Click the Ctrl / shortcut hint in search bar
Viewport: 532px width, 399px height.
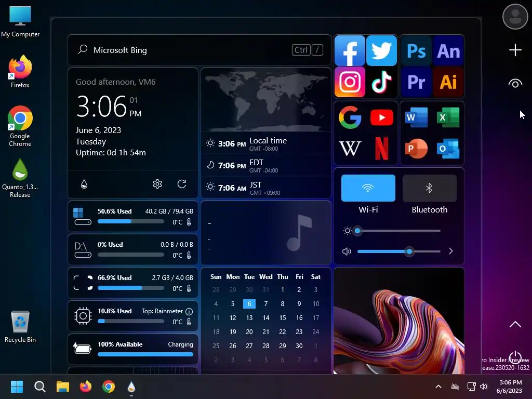click(308, 50)
